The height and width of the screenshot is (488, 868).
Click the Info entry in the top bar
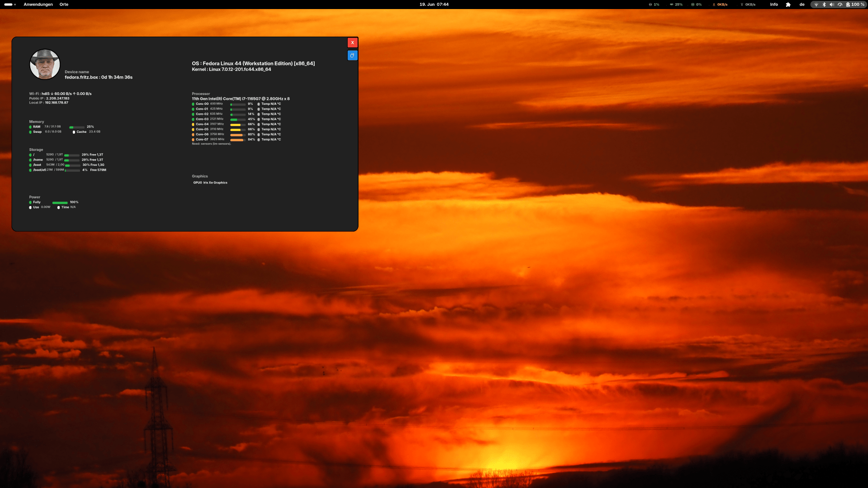tap(774, 5)
